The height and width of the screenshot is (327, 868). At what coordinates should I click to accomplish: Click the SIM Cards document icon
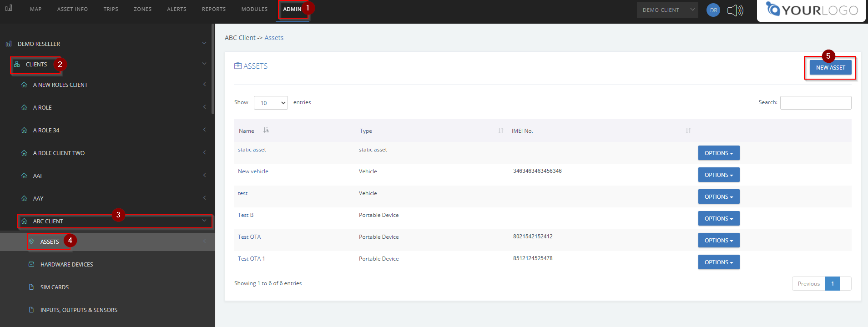[x=31, y=287]
